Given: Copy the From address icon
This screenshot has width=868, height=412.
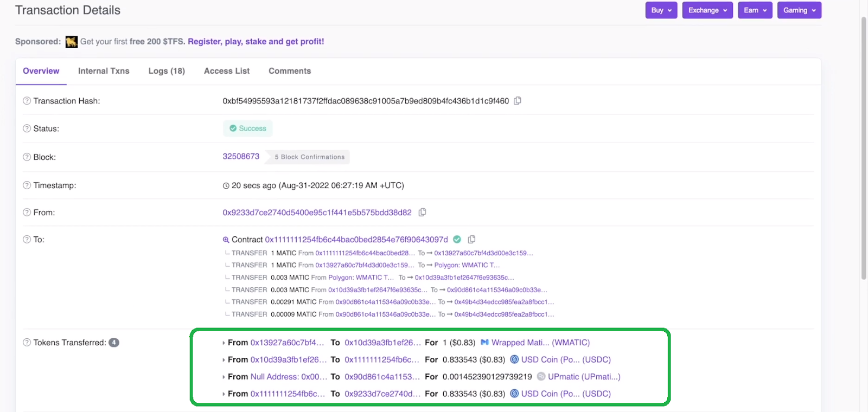Looking at the screenshot, I should click(x=422, y=213).
